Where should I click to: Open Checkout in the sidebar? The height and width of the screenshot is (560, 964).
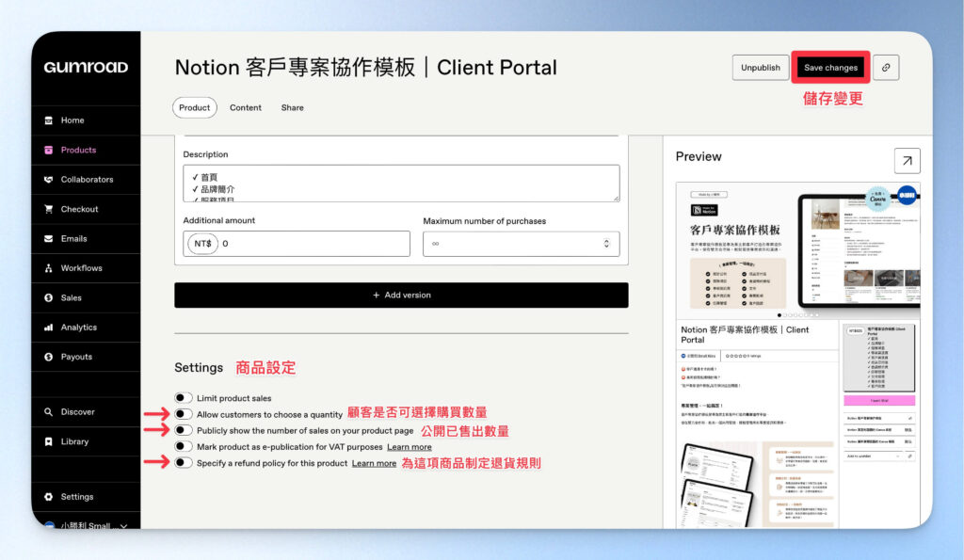86,209
